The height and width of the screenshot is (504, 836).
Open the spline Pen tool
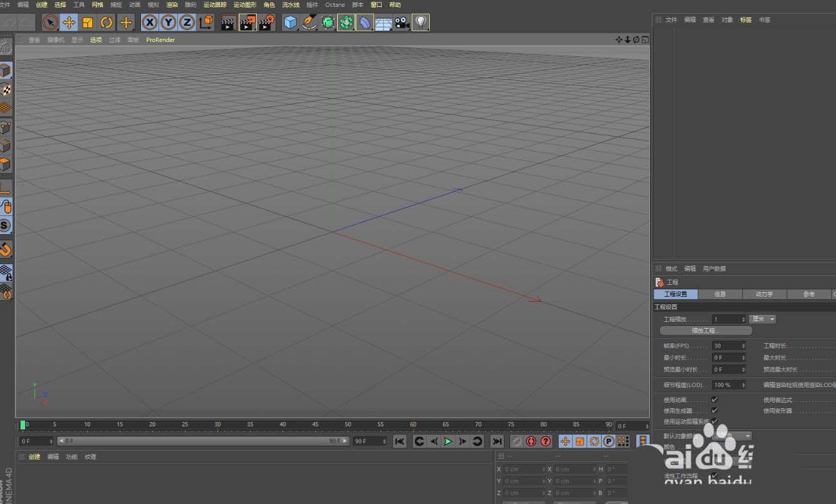click(x=309, y=23)
